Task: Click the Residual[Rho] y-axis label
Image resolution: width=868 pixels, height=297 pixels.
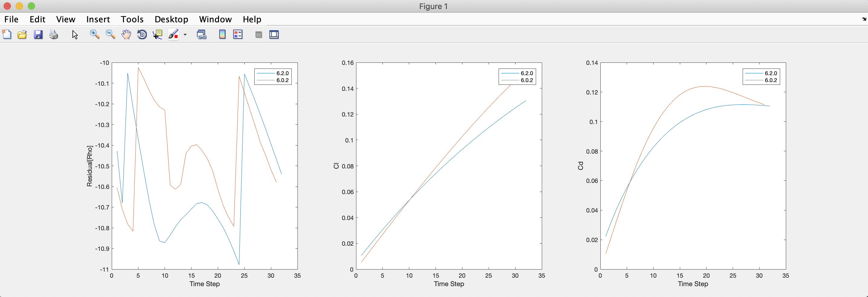Action: [x=89, y=166]
